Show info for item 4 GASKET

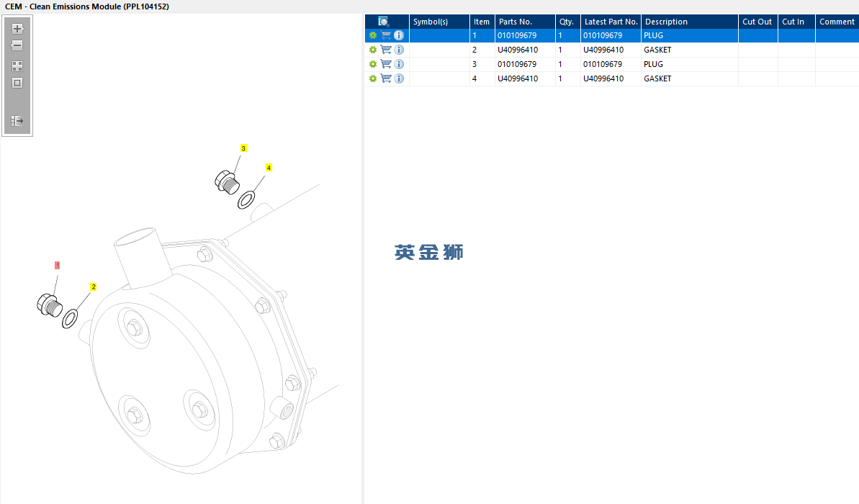[x=399, y=78]
